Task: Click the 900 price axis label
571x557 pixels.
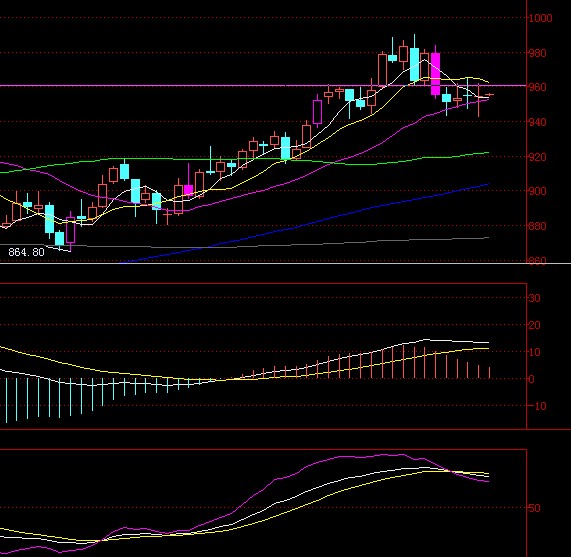Action: (x=537, y=191)
